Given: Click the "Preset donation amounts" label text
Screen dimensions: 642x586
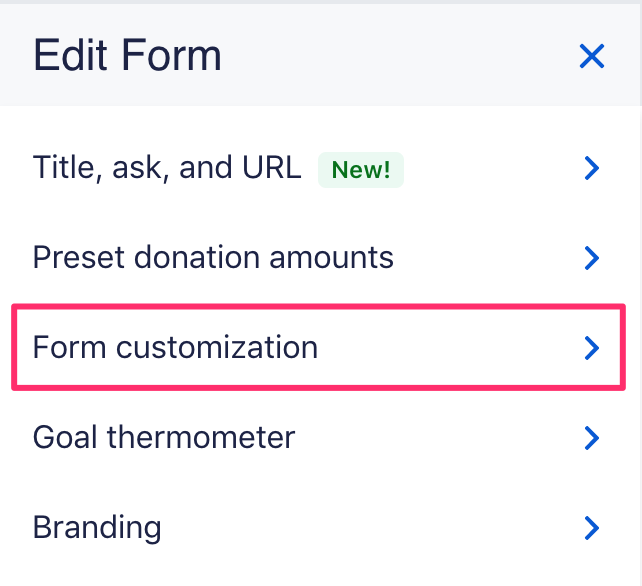Looking at the screenshot, I should point(213,258).
